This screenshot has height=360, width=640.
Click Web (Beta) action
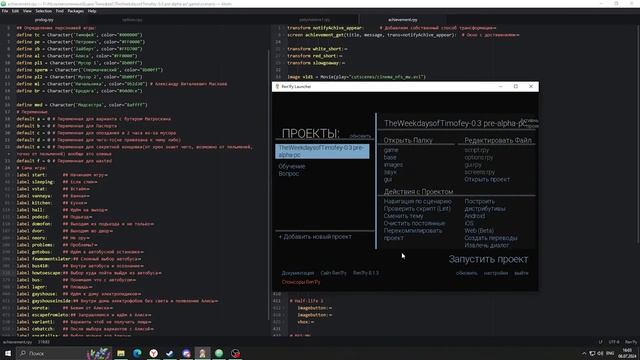tap(479, 231)
